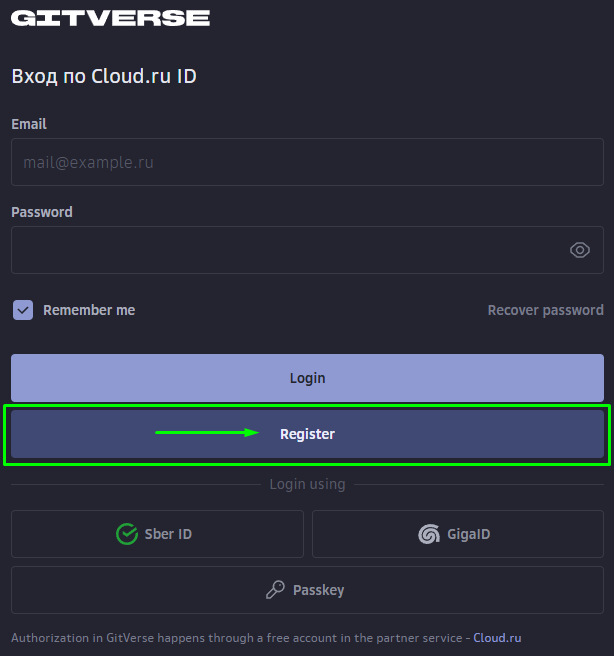Open the Cloud.ru partner link
The height and width of the screenshot is (656, 614).
pyautogui.click(x=497, y=638)
